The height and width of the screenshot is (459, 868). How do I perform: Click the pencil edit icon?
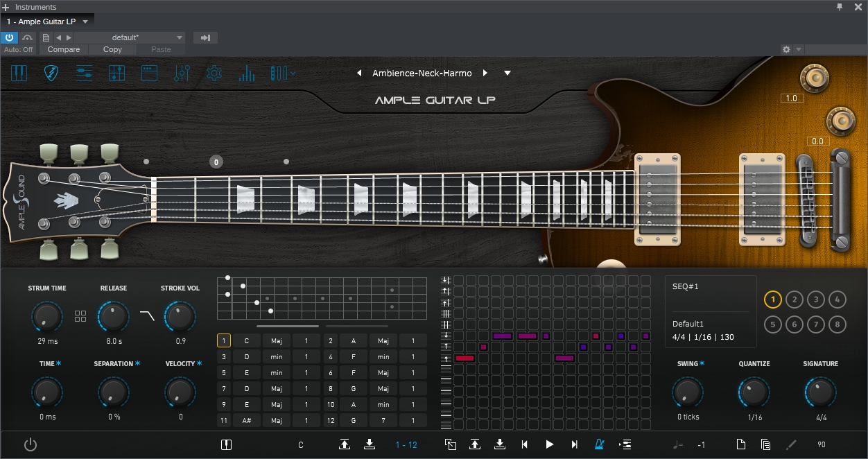coord(791,444)
